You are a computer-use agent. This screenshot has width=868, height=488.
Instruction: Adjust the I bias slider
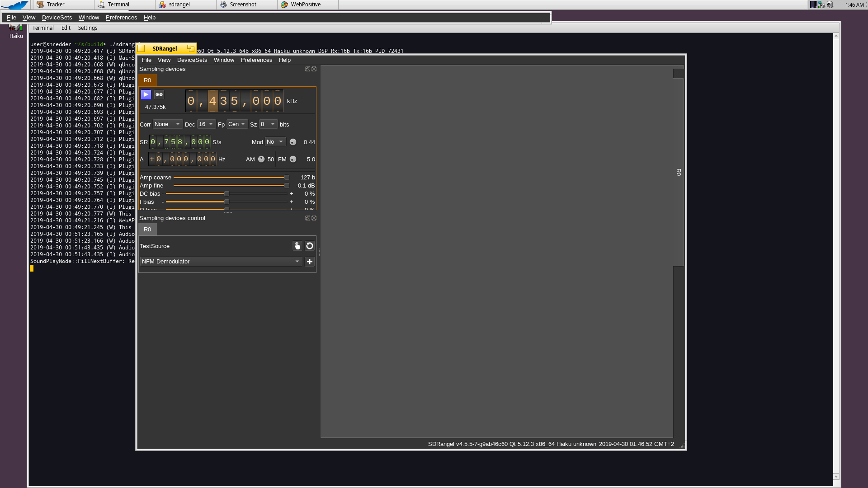pos(227,202)
